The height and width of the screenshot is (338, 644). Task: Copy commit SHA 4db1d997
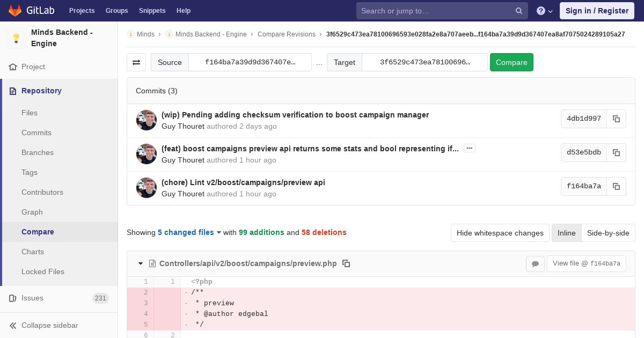(616, 119)
